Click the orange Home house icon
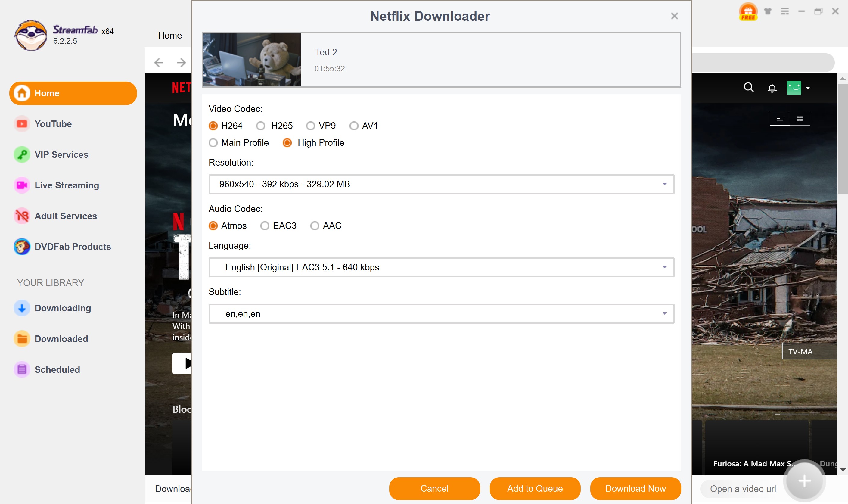This screenshot has height=504, width=848. [22, 93]
